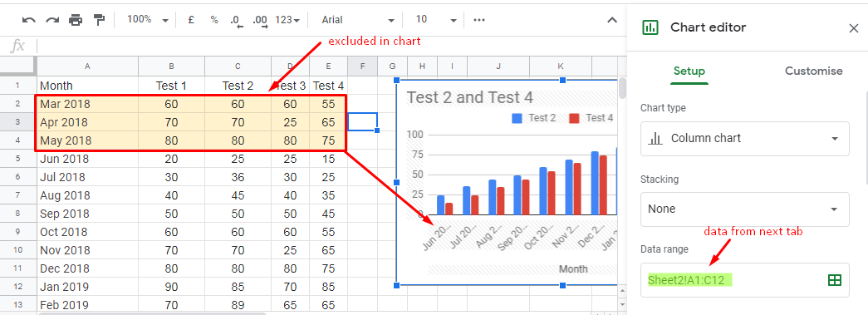Open the Stacking None dropdown
Screen dimensions: 868x315
[744, 209]
